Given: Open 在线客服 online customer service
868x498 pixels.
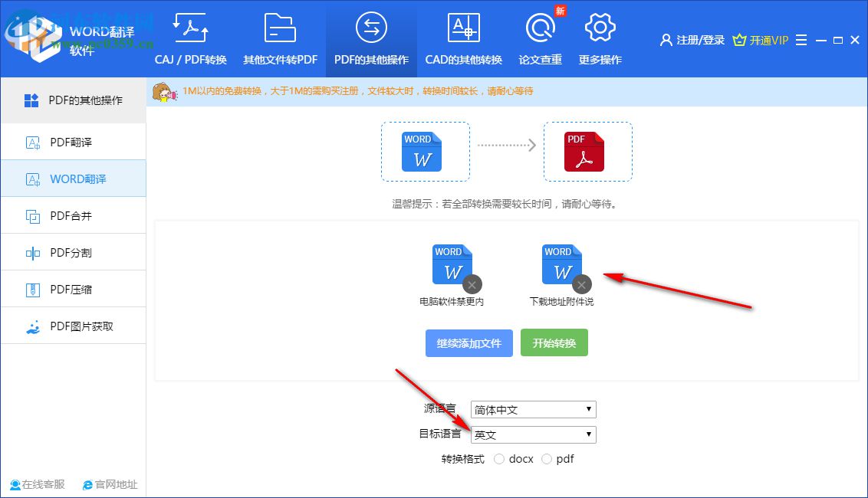Looking at the screenshot, I should point(37,484).
